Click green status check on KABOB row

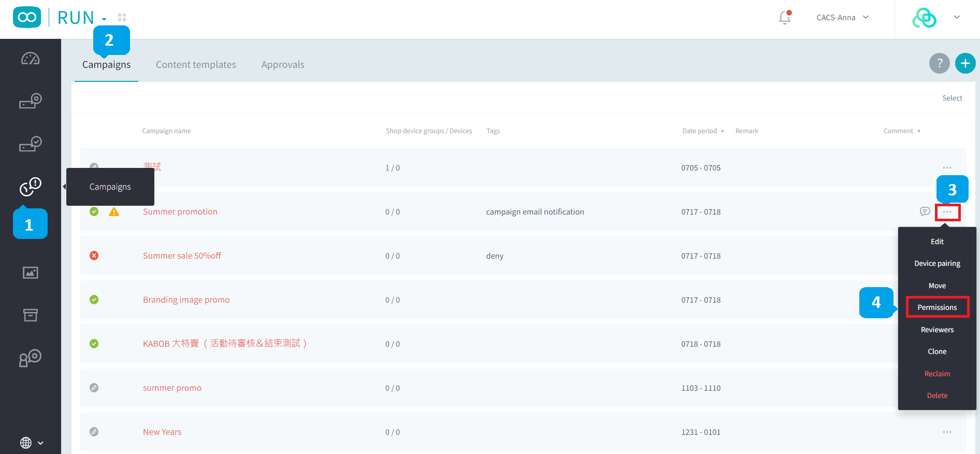click(94, 344)
